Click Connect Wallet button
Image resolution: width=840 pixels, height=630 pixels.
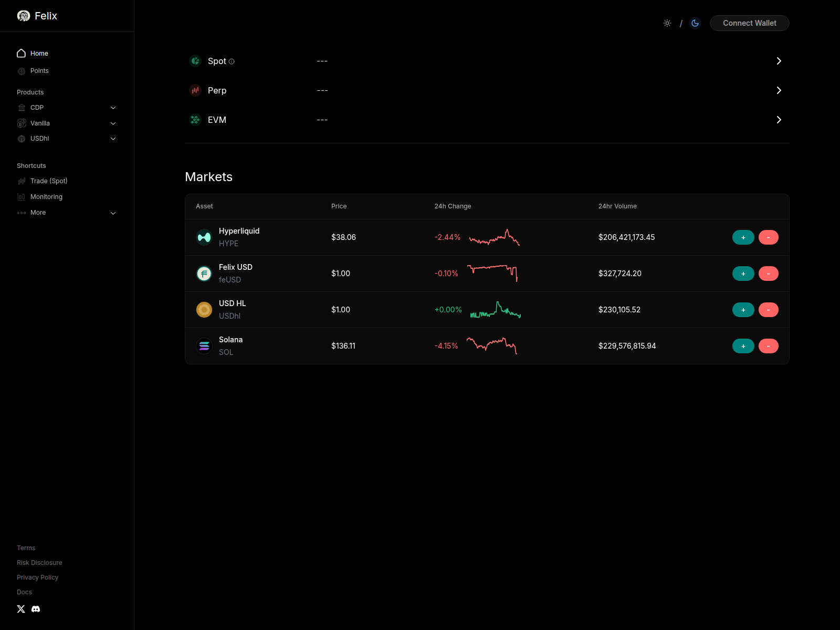[750, 23]
